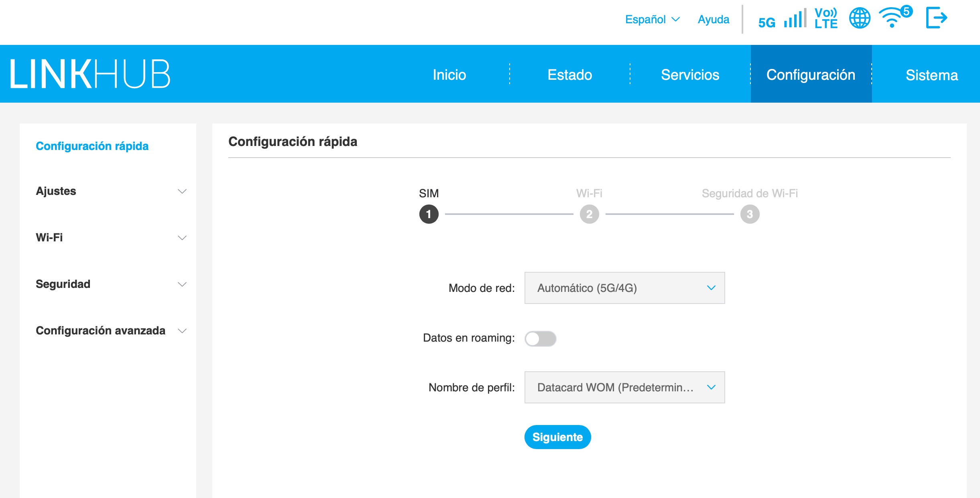Click step 3 Seguridad de Wi-Fi circle
Screen dimensions: 980x498
(x=750, y=214)
